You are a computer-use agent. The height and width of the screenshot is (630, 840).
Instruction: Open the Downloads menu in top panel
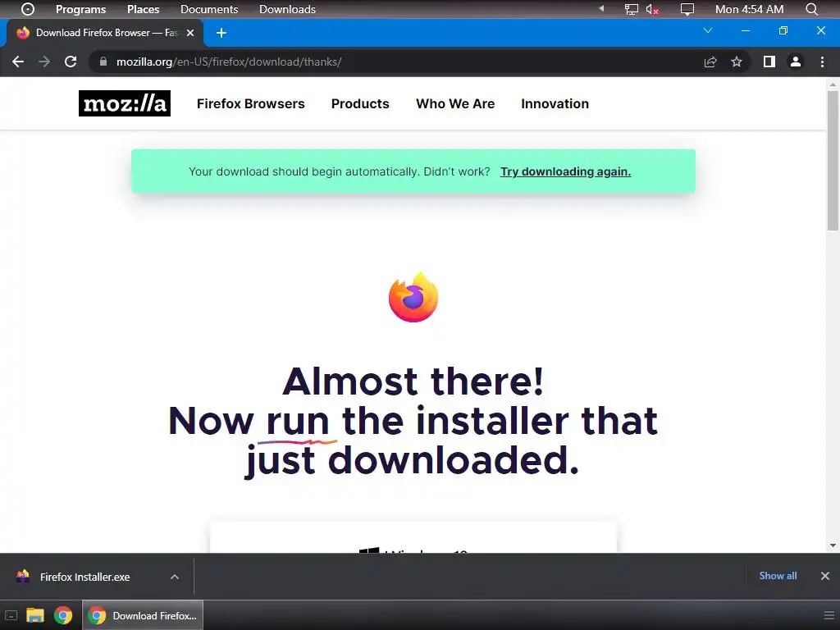(x=287, y=9)
